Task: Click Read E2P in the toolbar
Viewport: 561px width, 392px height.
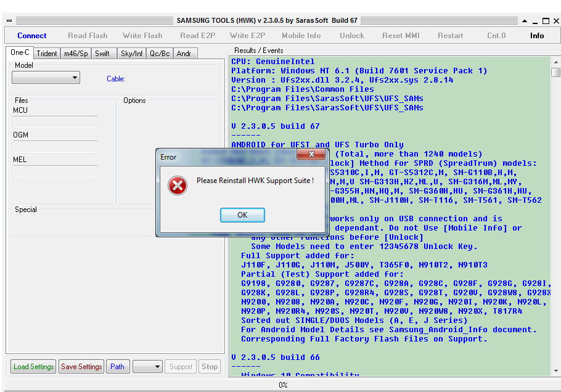Action: [x=197, y=36]
